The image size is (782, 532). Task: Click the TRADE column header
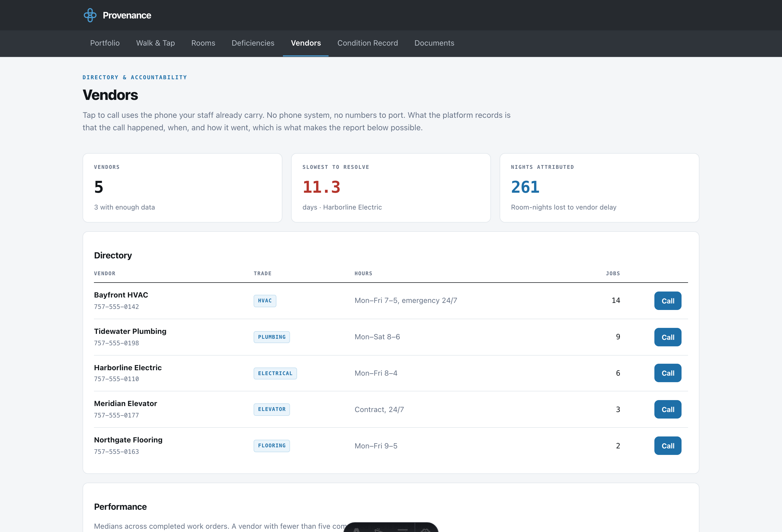pyautogui.click(x=263, y=273)
